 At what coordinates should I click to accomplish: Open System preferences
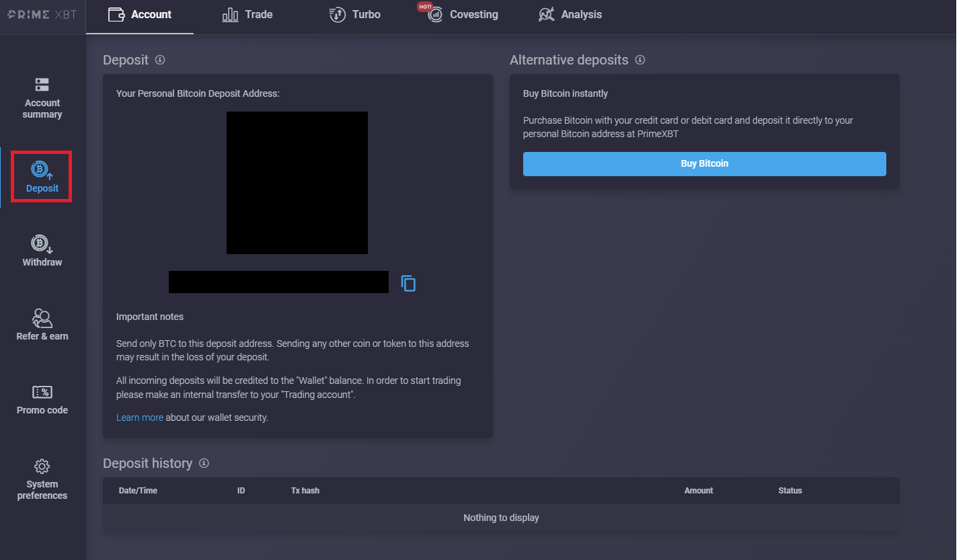coord(42,479)
